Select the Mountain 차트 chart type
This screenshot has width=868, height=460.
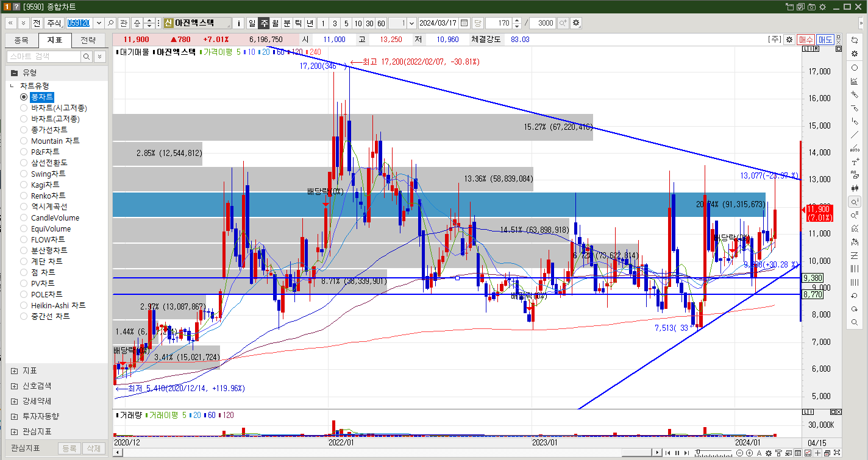55,141
